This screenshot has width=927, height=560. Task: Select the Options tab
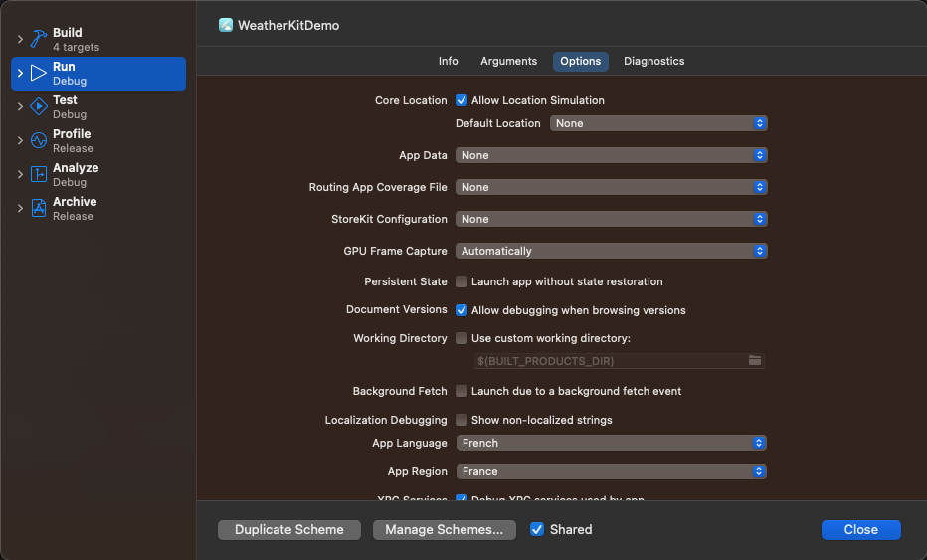pyautogui.click(x=581, y=61)
